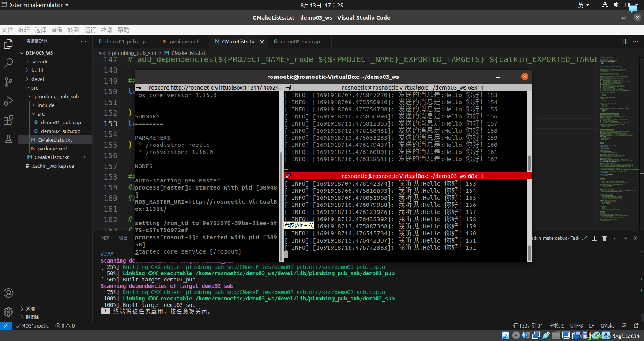Open terminal panel more actions

(x=615, y=238)
